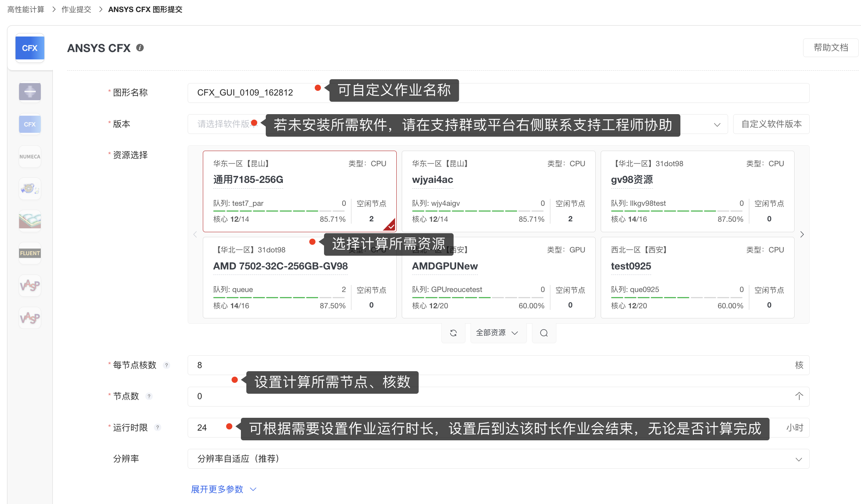Open the NUMECA application icon
Viewport: 861px width, 504px height.
point(30,156)
